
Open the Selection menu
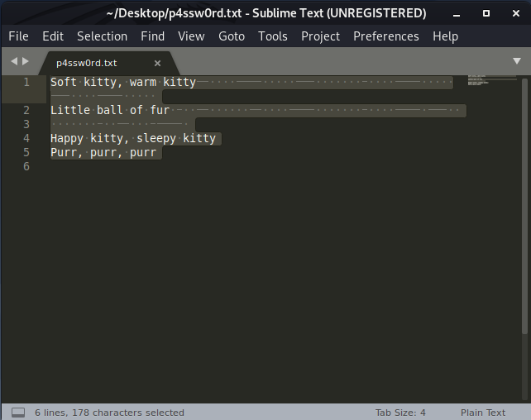coord(102,36)
